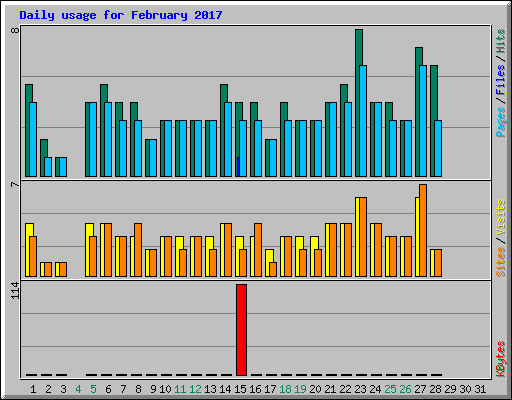The image size is (512, 400).
Task: Click the KBytes legend label
Action: click(500, 359)
